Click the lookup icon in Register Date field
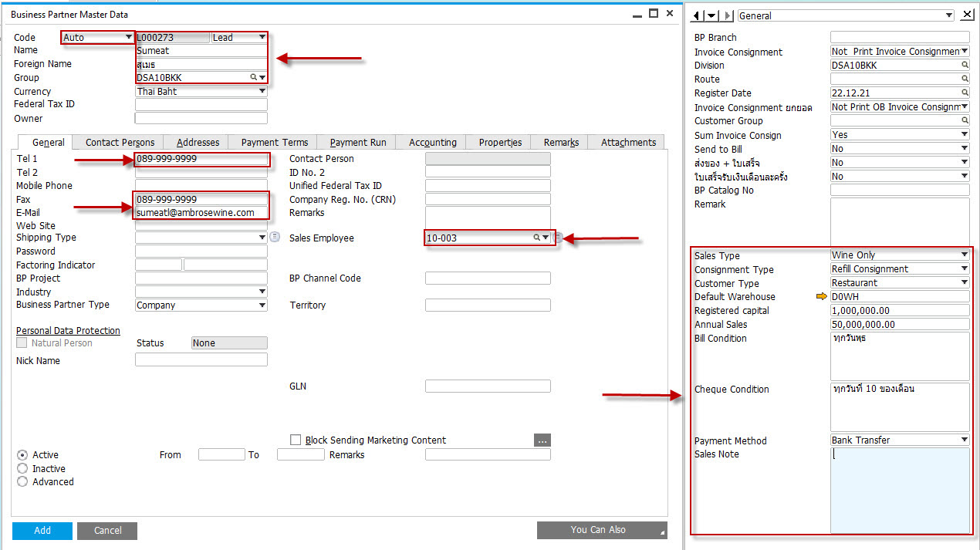The width and height of the screenshot is (980, 550). pyautogui.click(x=965, y=93)
